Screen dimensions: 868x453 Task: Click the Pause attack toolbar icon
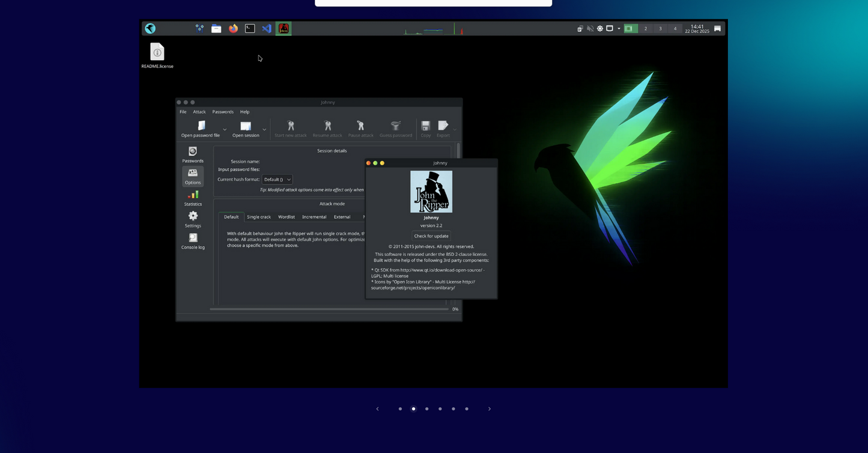pyautogui.click(x=360, y=126)
